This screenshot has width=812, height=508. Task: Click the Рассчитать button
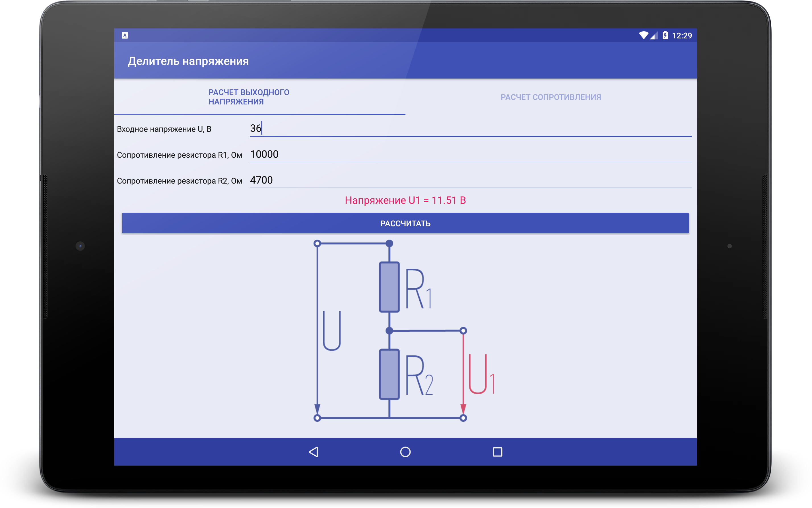tap(405, 223)
